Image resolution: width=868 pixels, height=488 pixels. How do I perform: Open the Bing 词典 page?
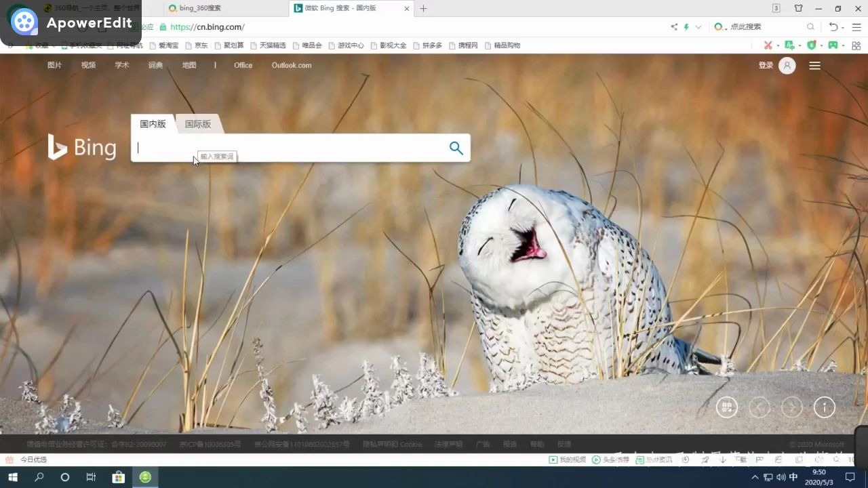pos(156,65)
